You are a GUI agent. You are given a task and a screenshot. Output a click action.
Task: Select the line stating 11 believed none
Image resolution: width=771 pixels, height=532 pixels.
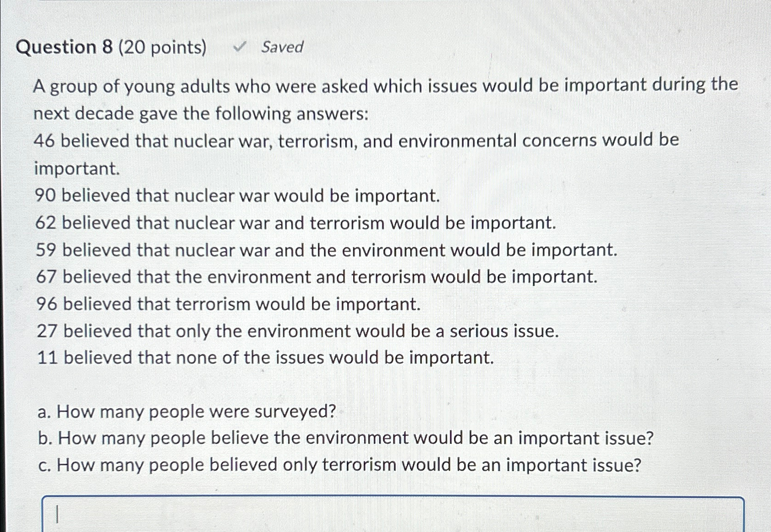(x=265, y=358)
